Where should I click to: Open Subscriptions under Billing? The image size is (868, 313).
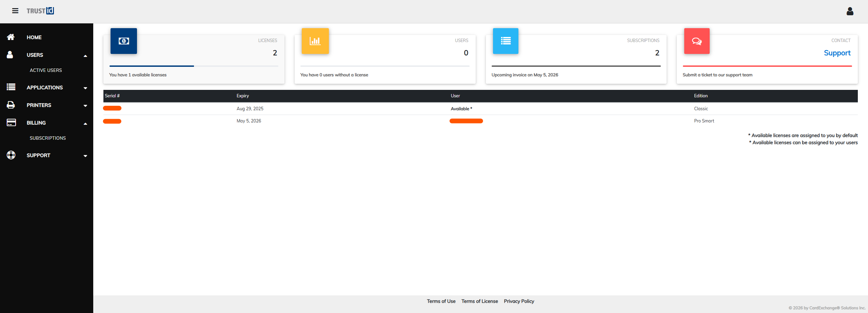coord(48,138)
